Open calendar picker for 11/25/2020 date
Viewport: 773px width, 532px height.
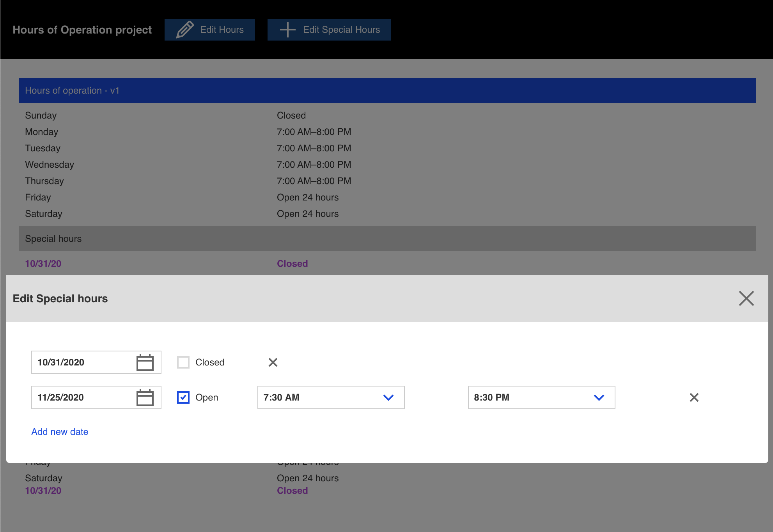click(x=145, y=397)
